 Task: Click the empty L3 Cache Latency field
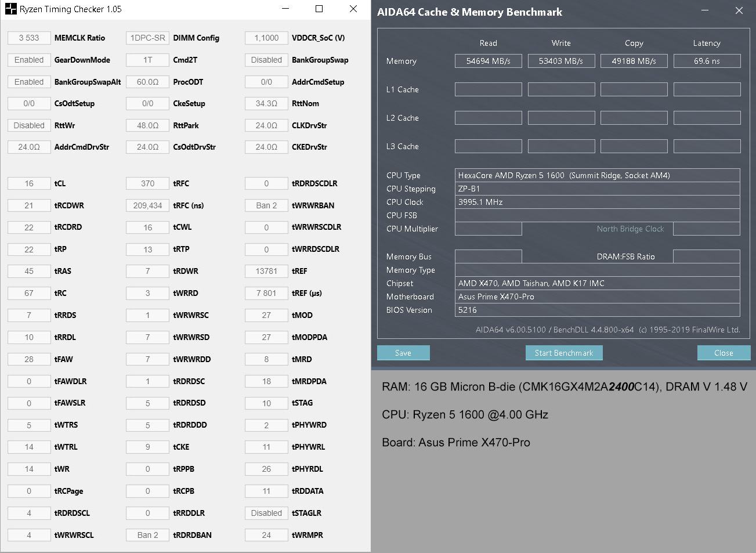707,146
